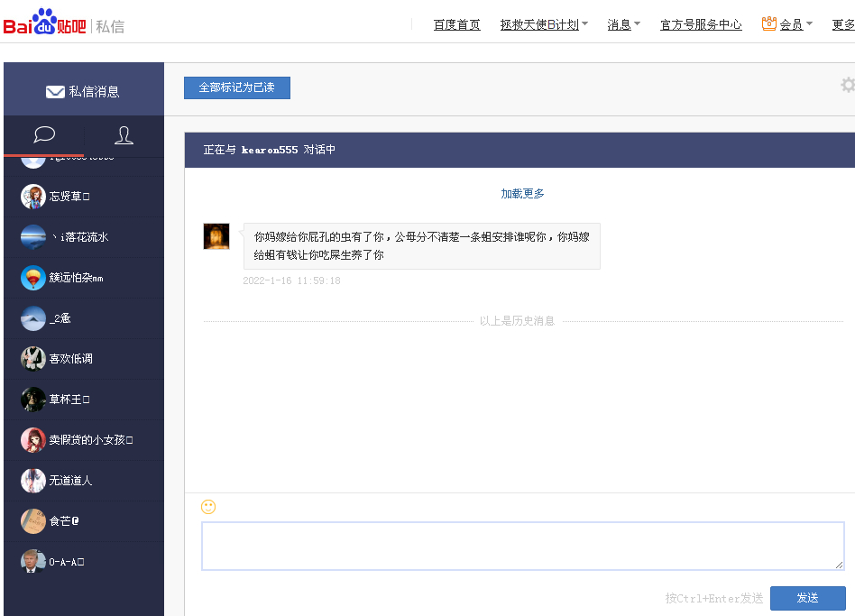Select the 食芒 contact avatar

pos(33,520)
